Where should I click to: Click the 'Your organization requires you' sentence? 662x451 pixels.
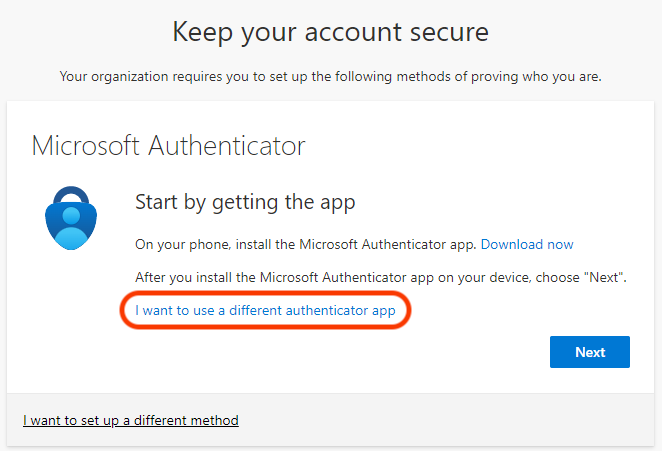coord(331,76)
